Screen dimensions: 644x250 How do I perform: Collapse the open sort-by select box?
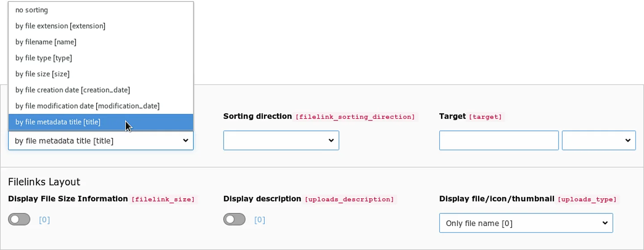[x=101, y=141]
